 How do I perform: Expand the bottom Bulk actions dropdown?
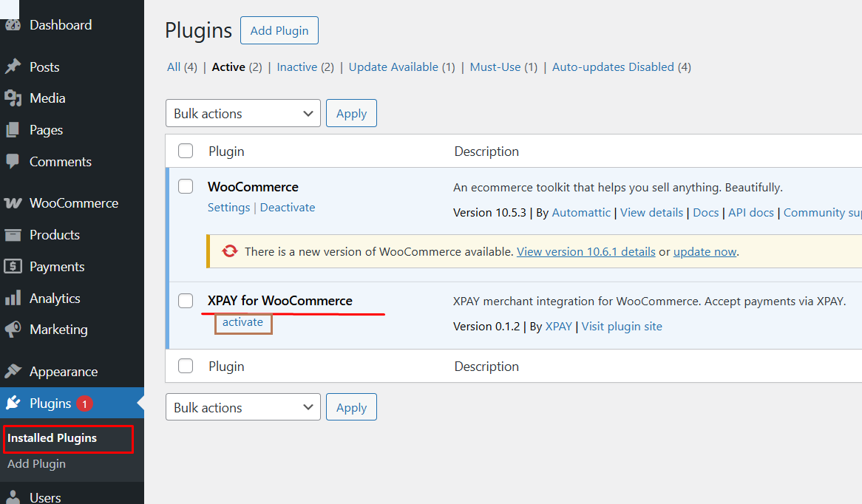click(242, 407)
